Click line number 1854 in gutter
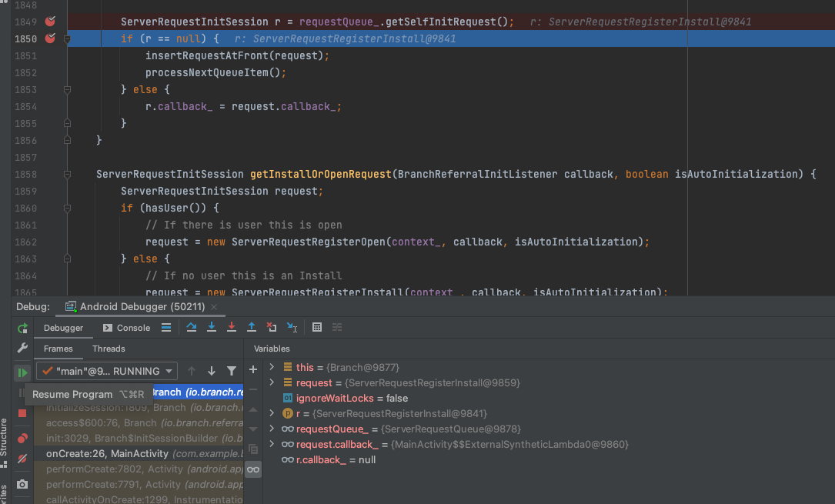The height and width of the screenshot is (504, 835). [x=25, y=106]
